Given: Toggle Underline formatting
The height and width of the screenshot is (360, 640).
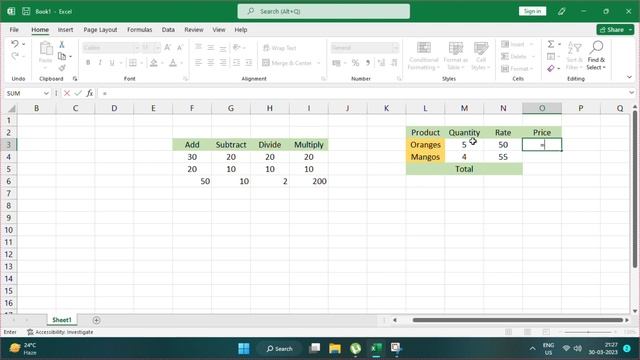Looking at the screenshot, I should click(111, 63).
